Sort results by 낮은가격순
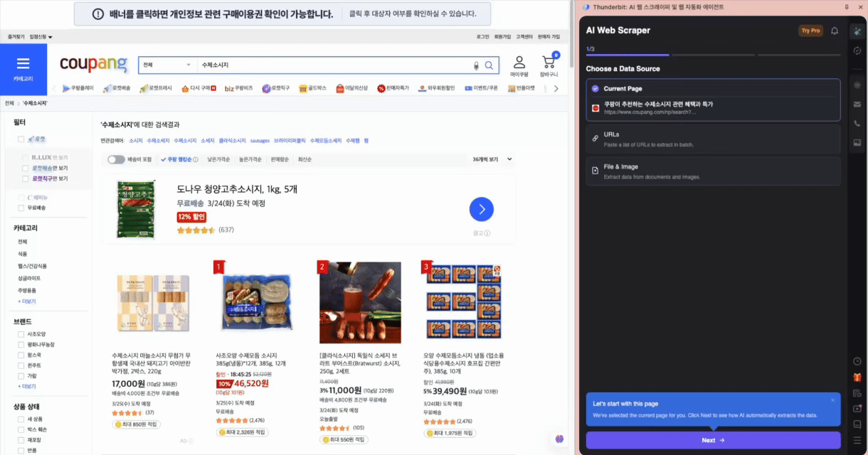Viewport: 868px width, 455px height. click(x=218, y=160)
